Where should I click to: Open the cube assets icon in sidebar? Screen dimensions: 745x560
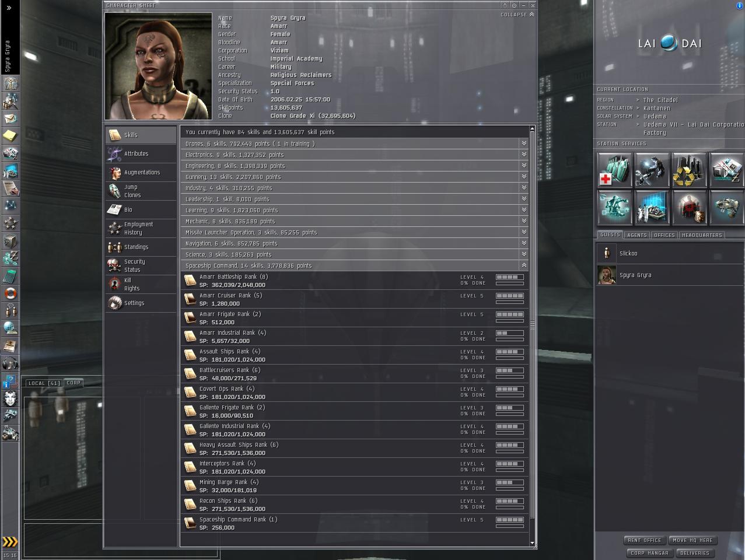click(x=10, y=241)
